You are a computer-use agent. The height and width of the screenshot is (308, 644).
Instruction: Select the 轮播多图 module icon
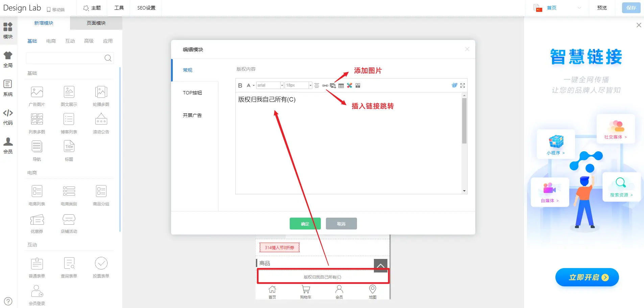(x=101, y=92)
